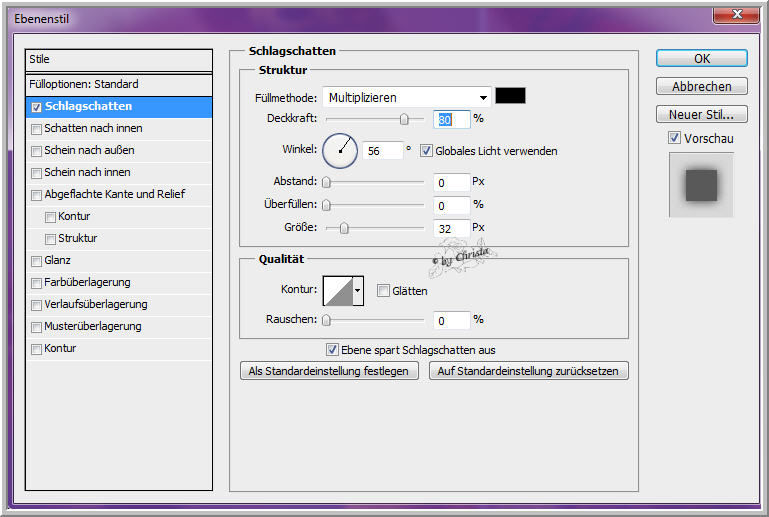Click the Größe slider handle
The height and width of the screenshot is (517, 769).
(344, 228)
